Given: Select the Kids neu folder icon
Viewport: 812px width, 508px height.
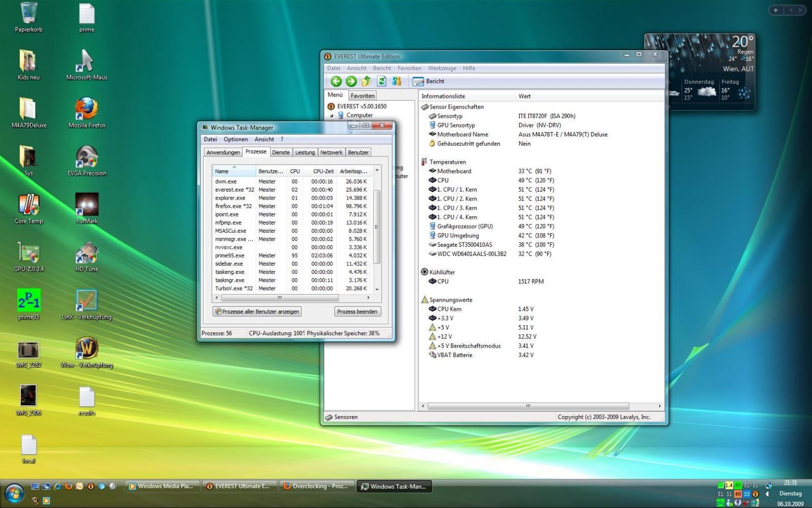Looking at the screenshot, I should click(x=28, y=65).
